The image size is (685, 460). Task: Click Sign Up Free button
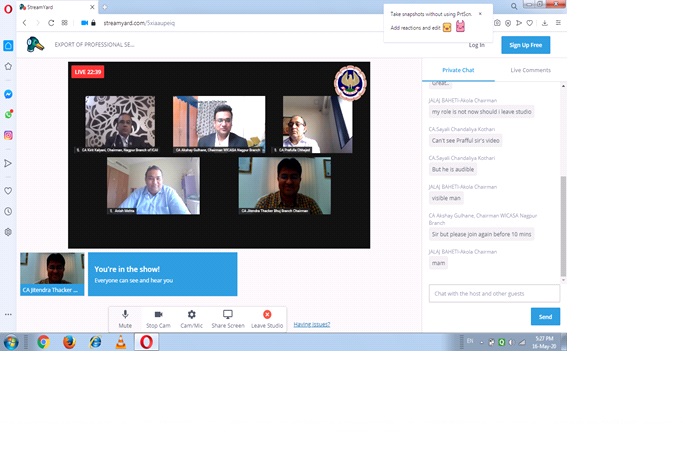(x=526, y=45)
